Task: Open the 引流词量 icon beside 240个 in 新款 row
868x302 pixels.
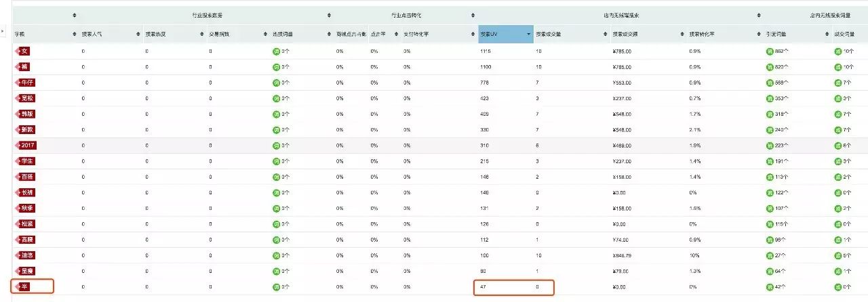Action: (770, 129)
